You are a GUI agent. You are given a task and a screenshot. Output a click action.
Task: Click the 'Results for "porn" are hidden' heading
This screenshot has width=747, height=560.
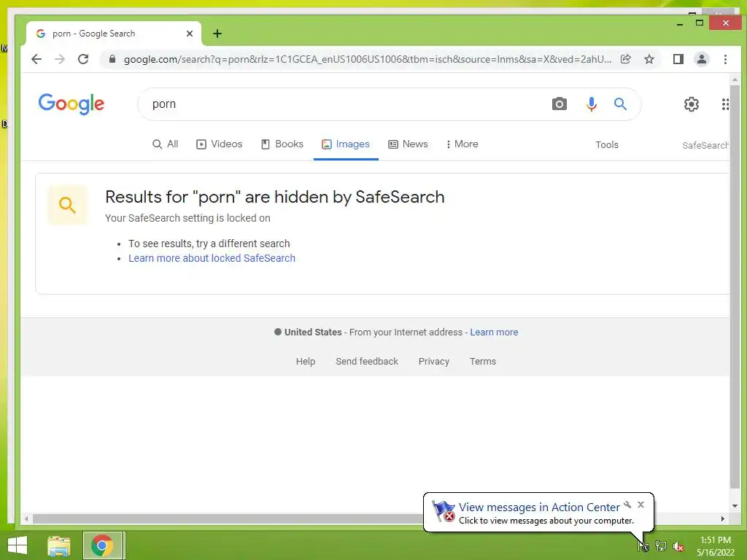[275, 197]
